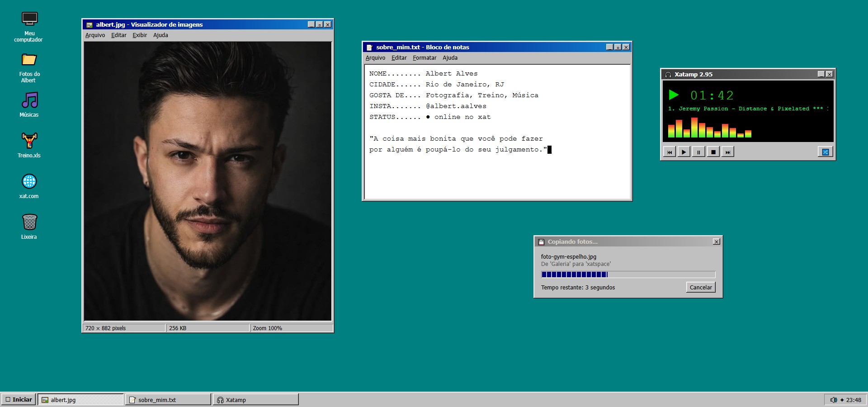Stop playback in Xatamp
The width and height of the screenshot is (868, 407).
(x=713, y=152)
